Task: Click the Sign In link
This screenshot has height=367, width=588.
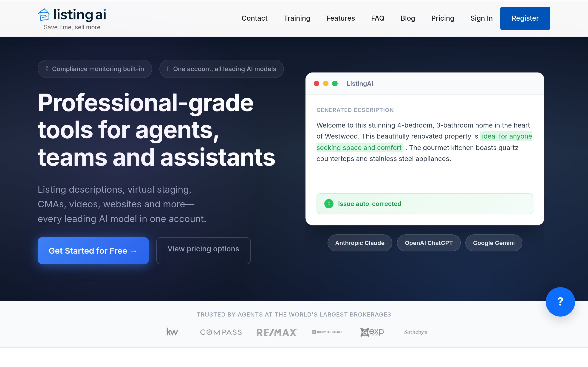Action: pyautogui.click(x=481, y=18)
